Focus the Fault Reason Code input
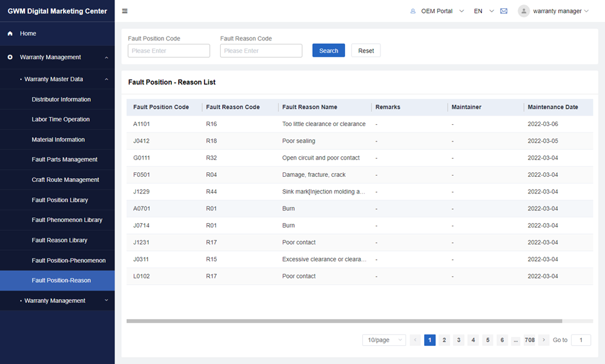The image size is (605, 364). point(261,51)
